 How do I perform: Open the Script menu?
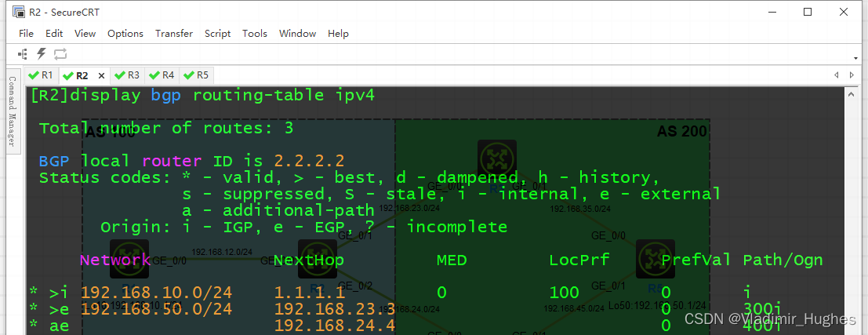pyautogui.click(x=217, y=34)
